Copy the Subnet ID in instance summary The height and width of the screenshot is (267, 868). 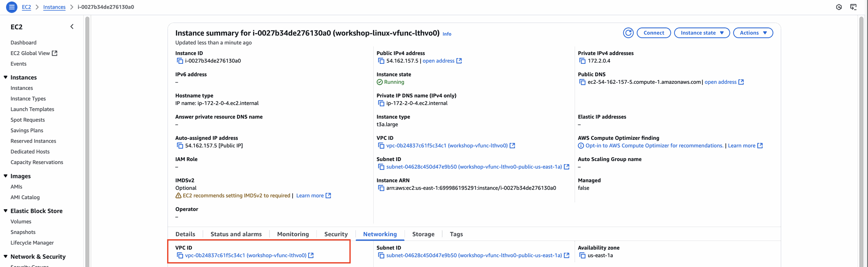pyautogui.click(x=381, y=167)
